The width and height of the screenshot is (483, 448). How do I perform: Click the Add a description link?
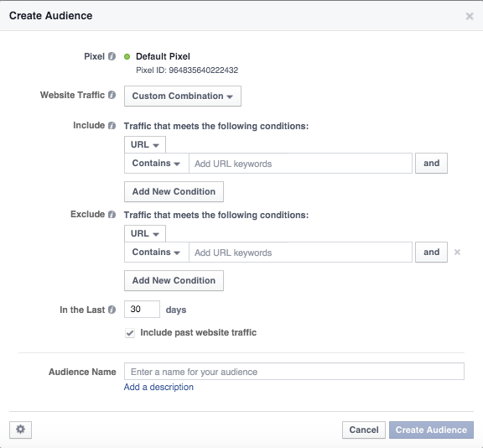[158, 387]
